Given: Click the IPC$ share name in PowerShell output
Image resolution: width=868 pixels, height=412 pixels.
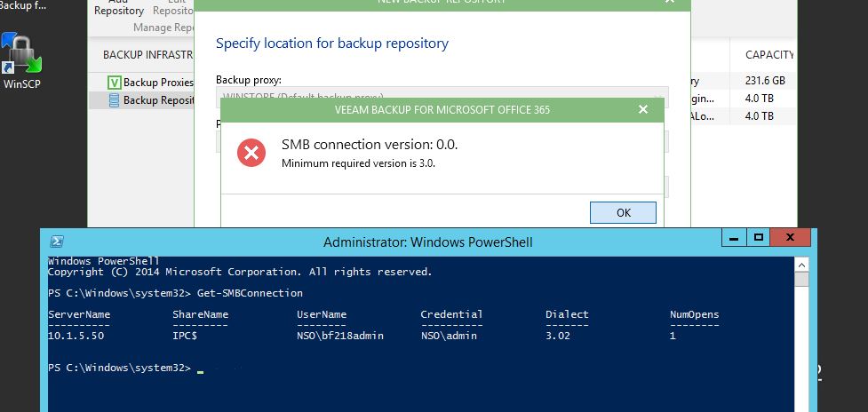Looking at the screenshot, I should click(x=184, y=336).
